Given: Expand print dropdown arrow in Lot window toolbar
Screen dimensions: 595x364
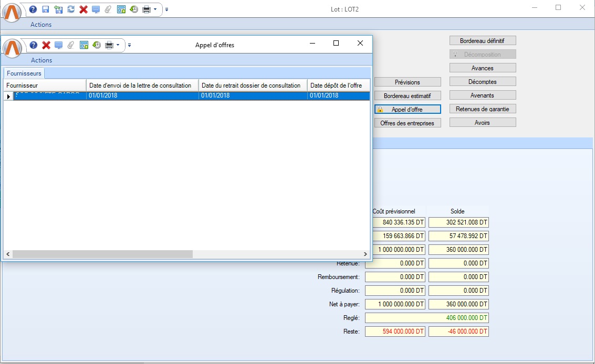Looking at the screenshot, I should point(155,9).
